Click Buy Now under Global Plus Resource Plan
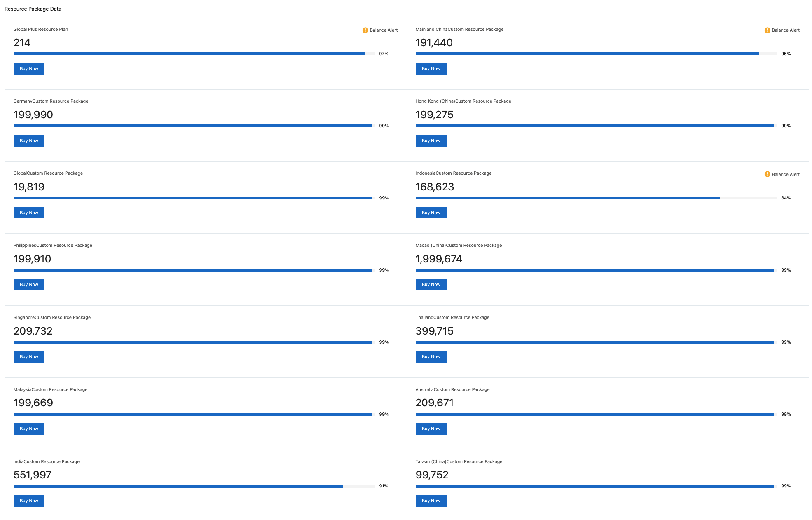The image size is (812, 520). pyautogui.click(x=29, y=69)
